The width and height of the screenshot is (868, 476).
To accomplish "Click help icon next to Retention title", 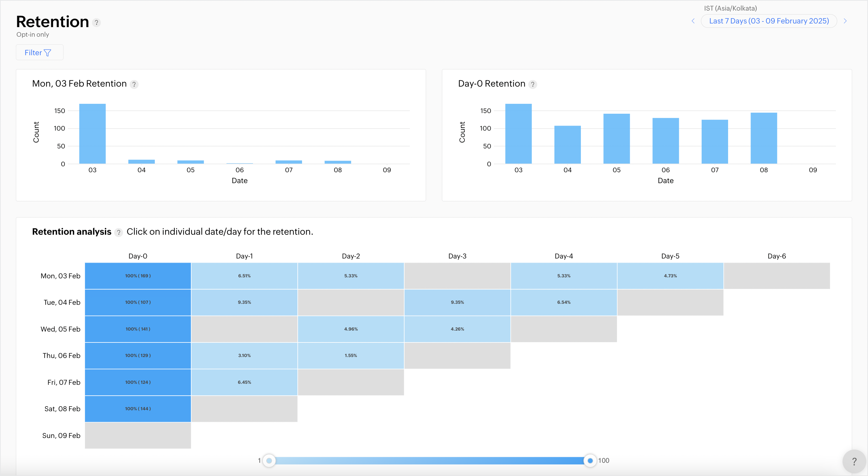I will [96, 22].
